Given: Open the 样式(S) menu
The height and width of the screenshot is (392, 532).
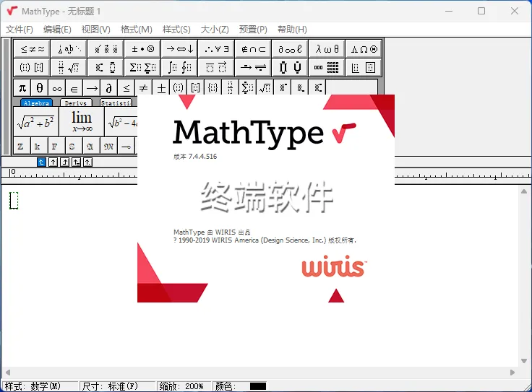Looking at the screenshot, I should click(176, 30).
